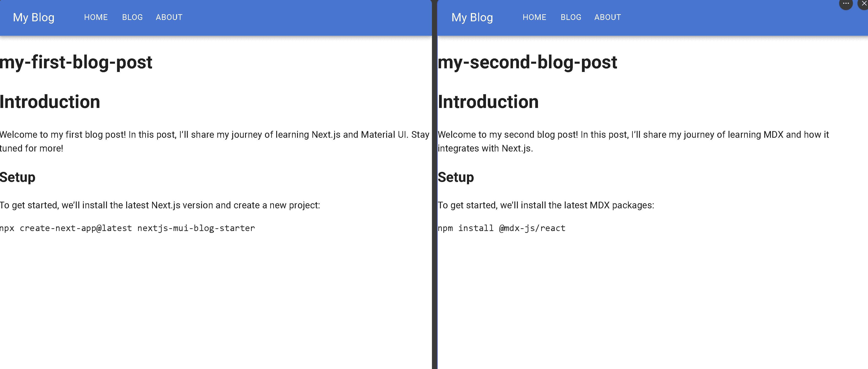Visit ABOUT in the second-post pane navbar
This screenshot has height=369, width=868.
[x=607, y=17]
